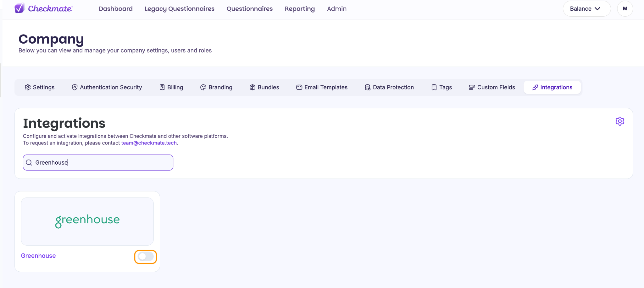Open the user avatar M menu
The width and height of the screenshot is (644, 288).
(625, 9)
